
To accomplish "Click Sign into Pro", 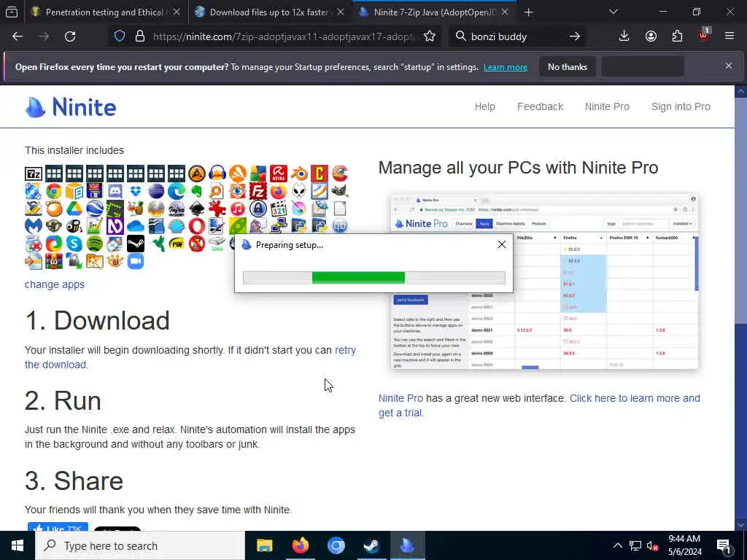I will [681, 106].
